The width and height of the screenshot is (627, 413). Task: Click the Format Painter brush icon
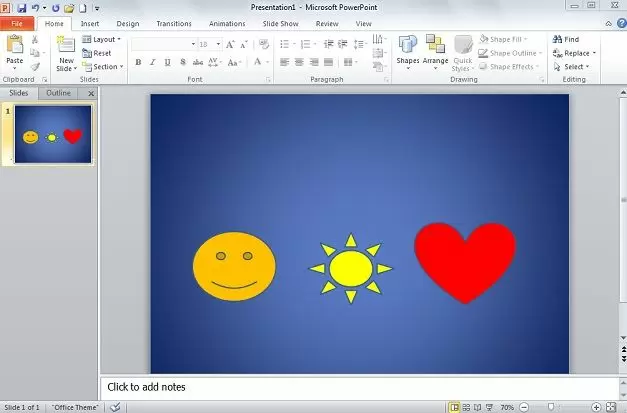(x=35, y=66)
